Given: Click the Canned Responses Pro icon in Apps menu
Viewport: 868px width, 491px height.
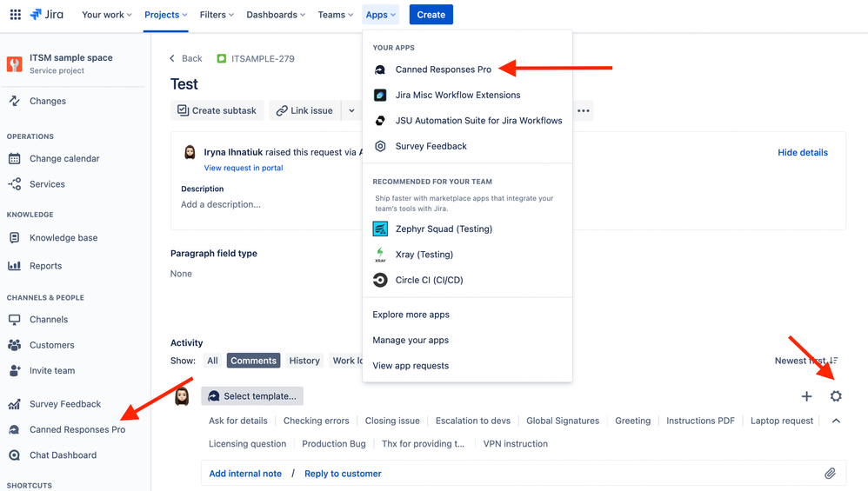Looking at the screenshot, I should (x=380, y=70).
